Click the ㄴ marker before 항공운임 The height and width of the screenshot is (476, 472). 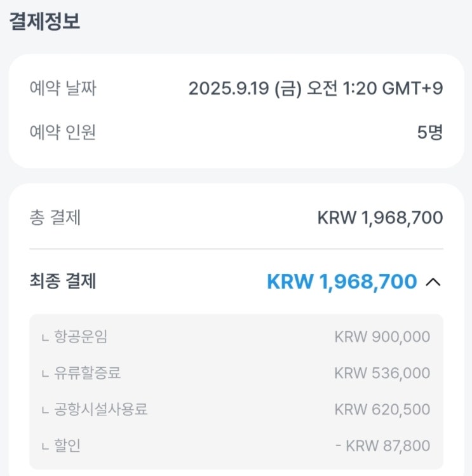click(x=44, y=338)
